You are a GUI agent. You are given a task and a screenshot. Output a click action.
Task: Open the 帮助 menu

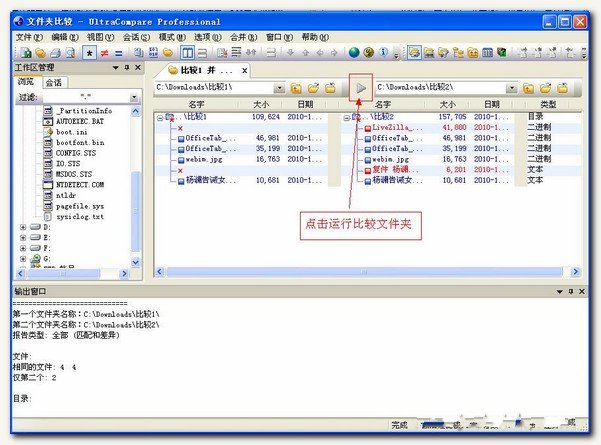(315, 37)
